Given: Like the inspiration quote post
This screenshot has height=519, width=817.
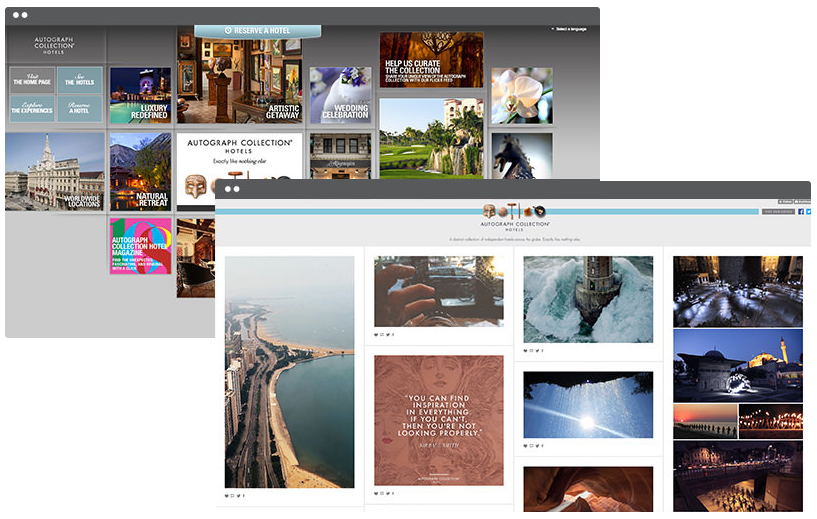Looking at the screenshot, I should point(376,493).
